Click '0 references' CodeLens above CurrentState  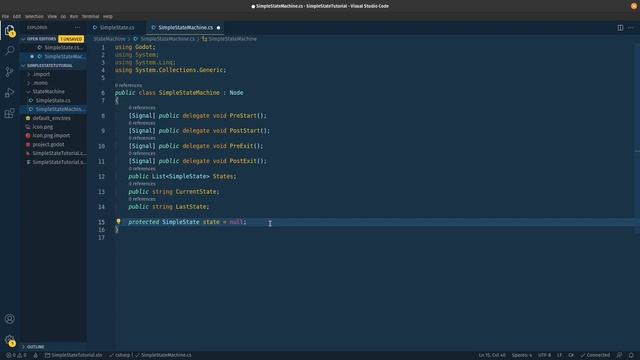click(x=142, y=184)
